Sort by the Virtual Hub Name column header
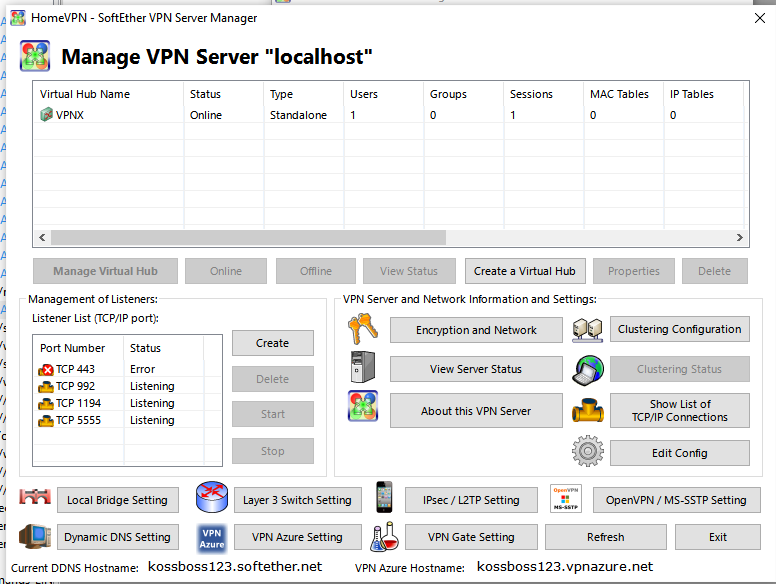Viewport: 776px width, 584px height. (108, 94)
